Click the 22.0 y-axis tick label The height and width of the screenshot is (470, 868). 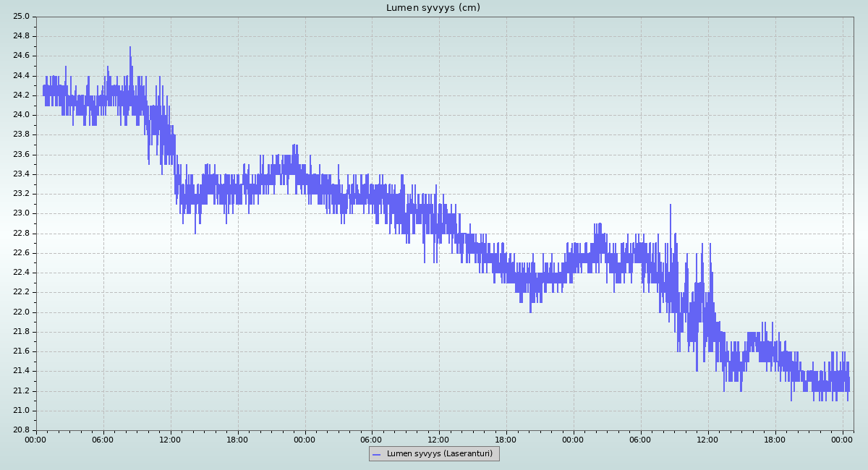pyautogui.click(x=22, y=312)
